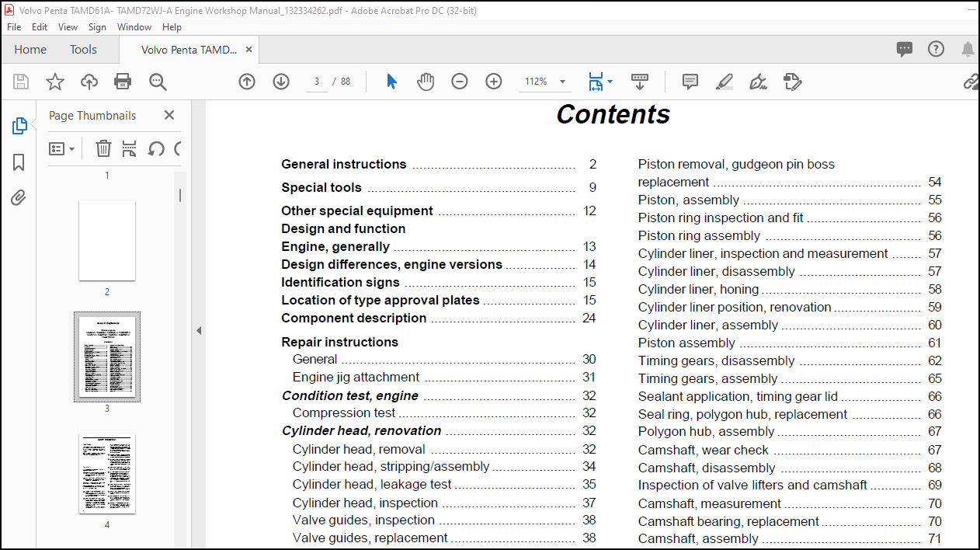Print the document with the printer icon
This screenshot has width=980, height=550.
[123, 82]
